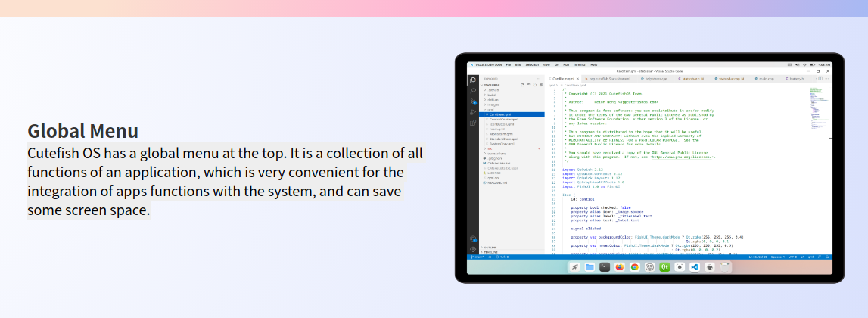Click the clock in top system tray

coord(824,65)
